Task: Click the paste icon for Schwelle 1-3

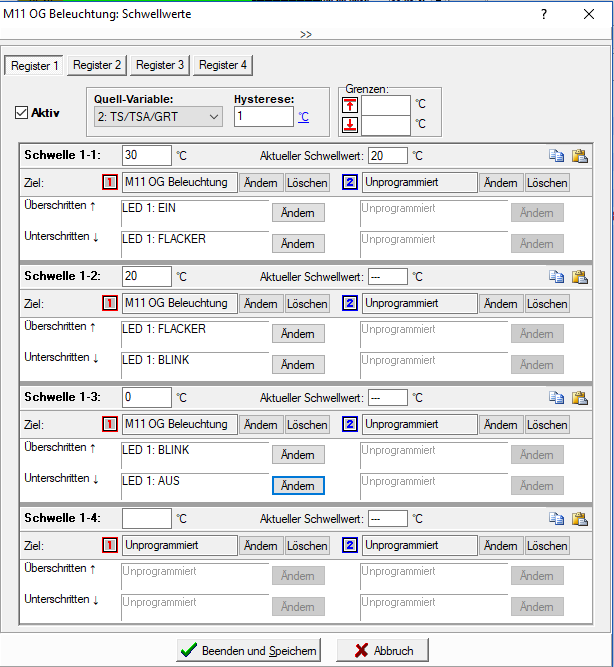Action: pos(579,398)
